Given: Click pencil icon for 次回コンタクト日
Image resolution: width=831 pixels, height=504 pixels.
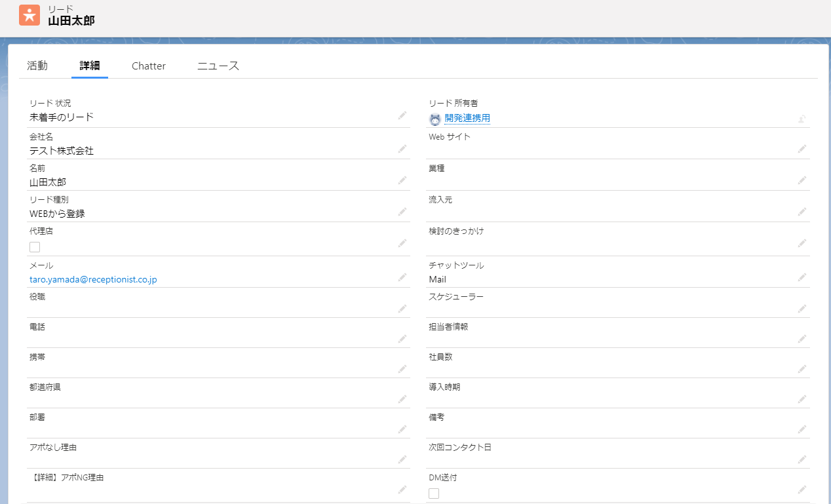Looking at the screenshot, I should 802,460.
